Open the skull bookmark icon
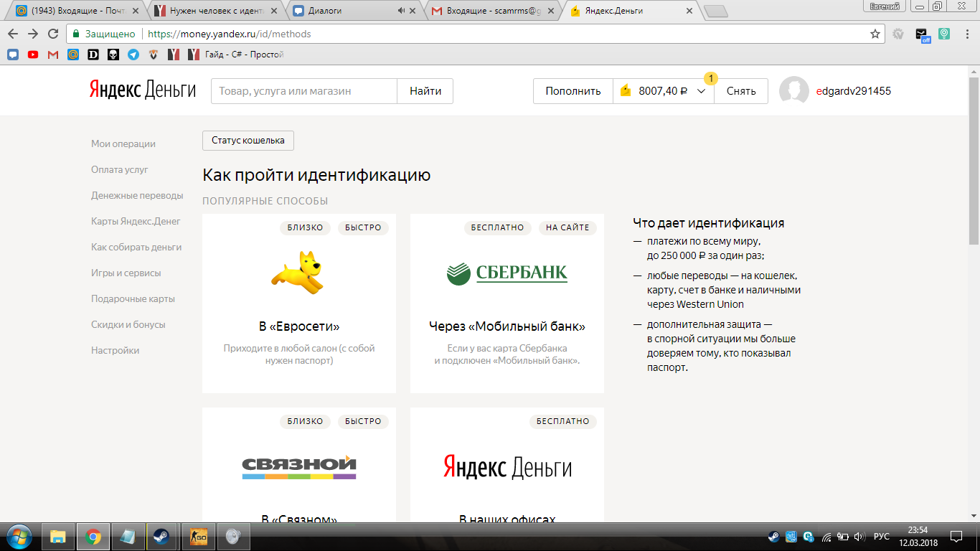 coord(113,54)
